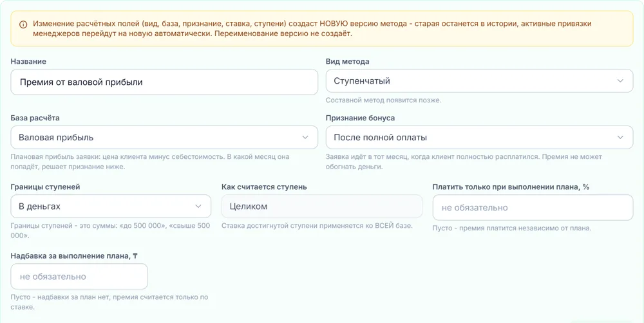The width and height of the screenshot is (644, 323).
Task: Click the label Вид метода
Action: coord(348,62)
